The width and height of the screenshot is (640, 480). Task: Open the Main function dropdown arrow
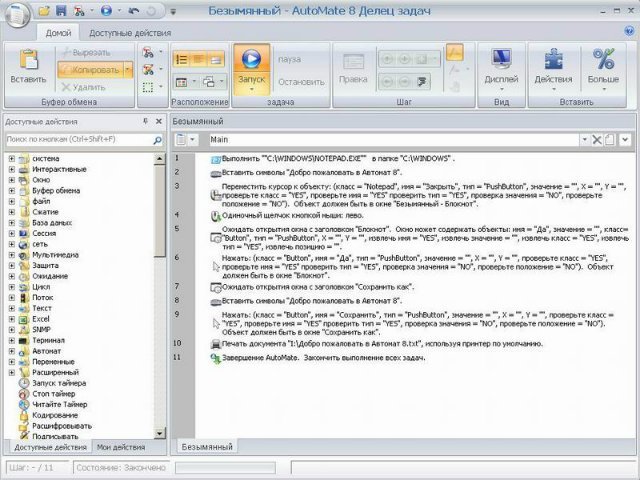pos(584,140)
